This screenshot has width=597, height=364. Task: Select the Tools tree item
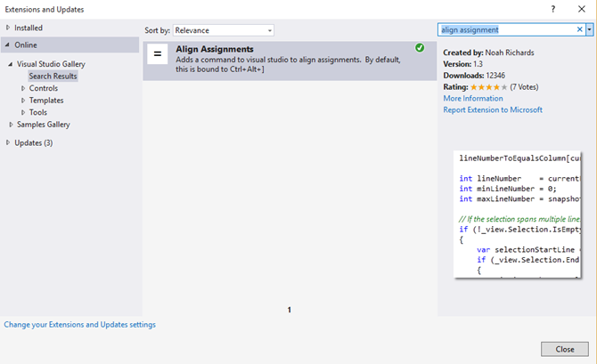pyautogui.click(x=38, y=112)
